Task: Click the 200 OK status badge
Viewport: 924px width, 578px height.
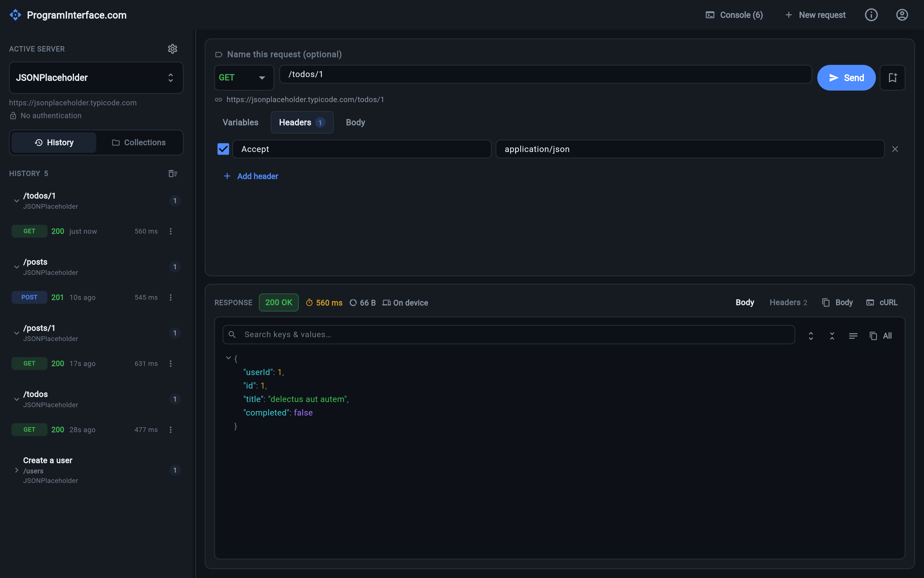Action: click(279, 302)
